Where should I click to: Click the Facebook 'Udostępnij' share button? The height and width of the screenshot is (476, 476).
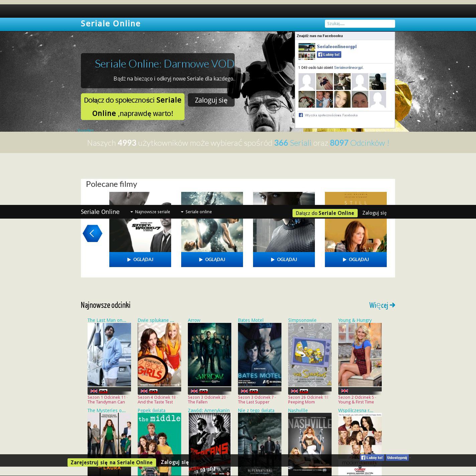coord(397,458)
